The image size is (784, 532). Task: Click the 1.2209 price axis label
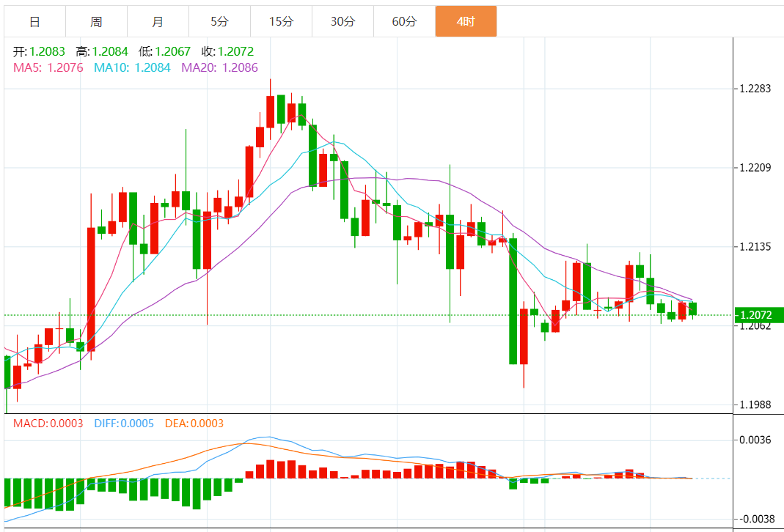pyautogui.click(x=755, y=167)
